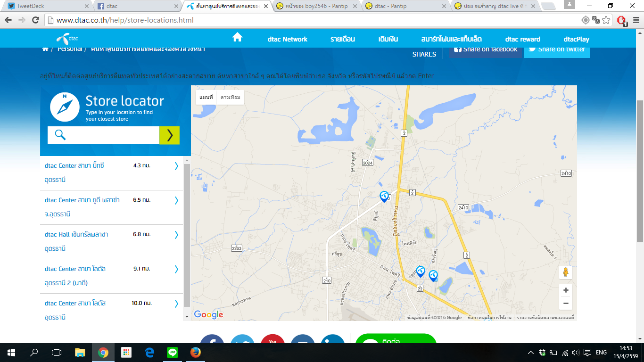Open the Wi-Fi network tray icon
The width and height of the screenshot is (644, 362).
[x=565, y=353]
